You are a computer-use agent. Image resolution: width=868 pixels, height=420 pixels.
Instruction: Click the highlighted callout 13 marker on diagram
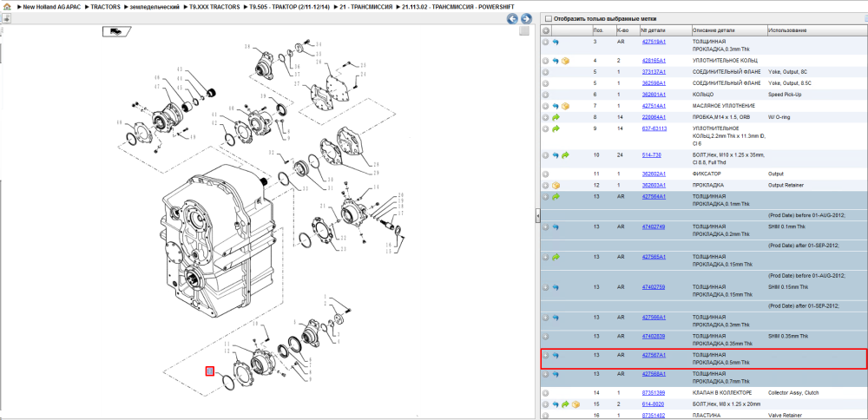click(210, 371)
